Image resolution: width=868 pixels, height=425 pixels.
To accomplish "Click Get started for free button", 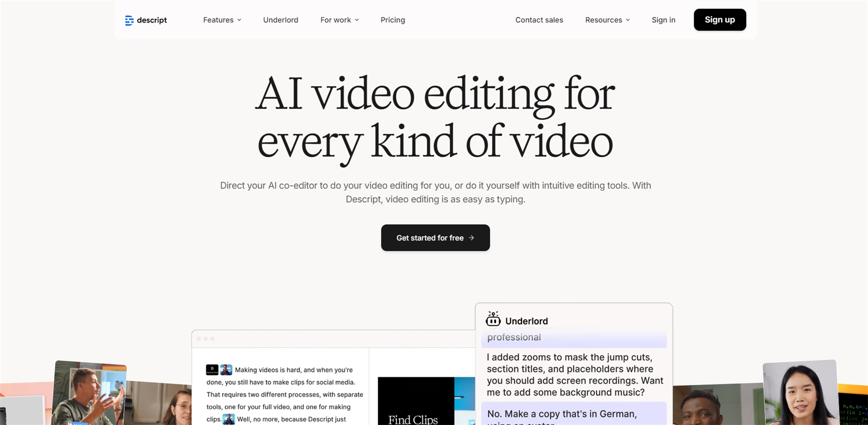I will 435,238.
